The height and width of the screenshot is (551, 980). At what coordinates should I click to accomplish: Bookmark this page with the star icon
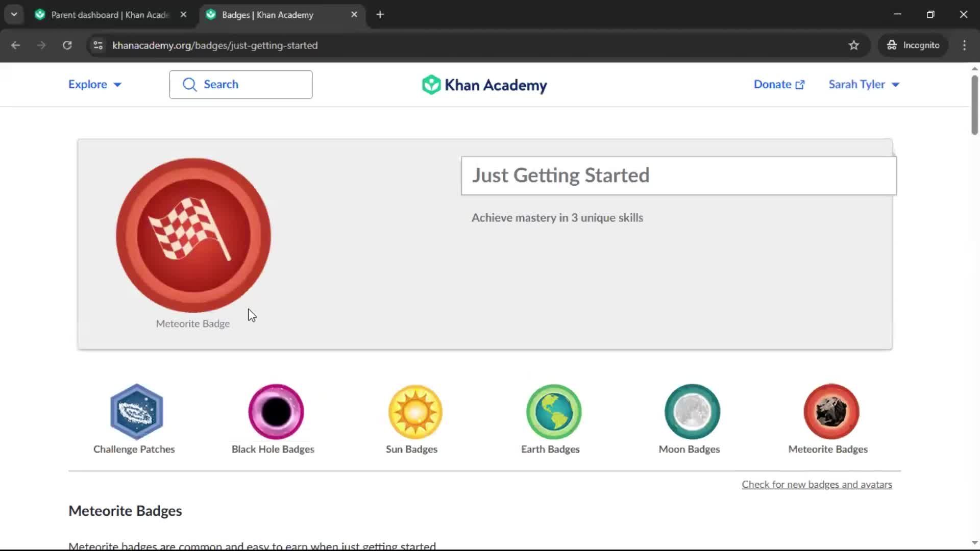pos(854,45)
